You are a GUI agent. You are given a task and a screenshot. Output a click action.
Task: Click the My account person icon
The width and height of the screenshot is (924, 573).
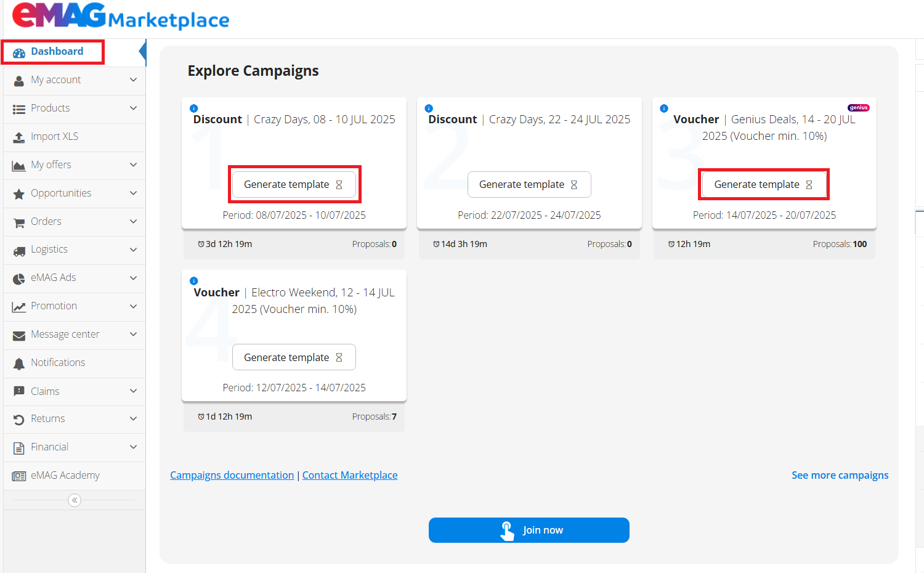(x=19, y=81)
